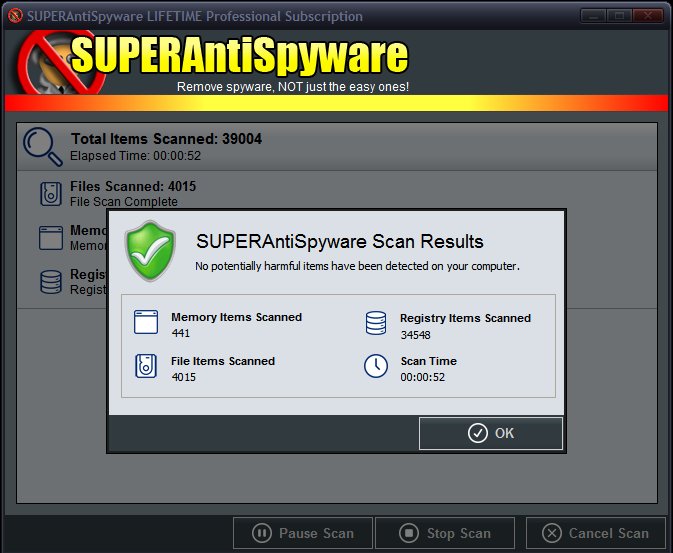Close the SUPERAntiSpyware window
Image resolution: width=673 pixels, height=553 pixels.
click(x=648, y=16)
